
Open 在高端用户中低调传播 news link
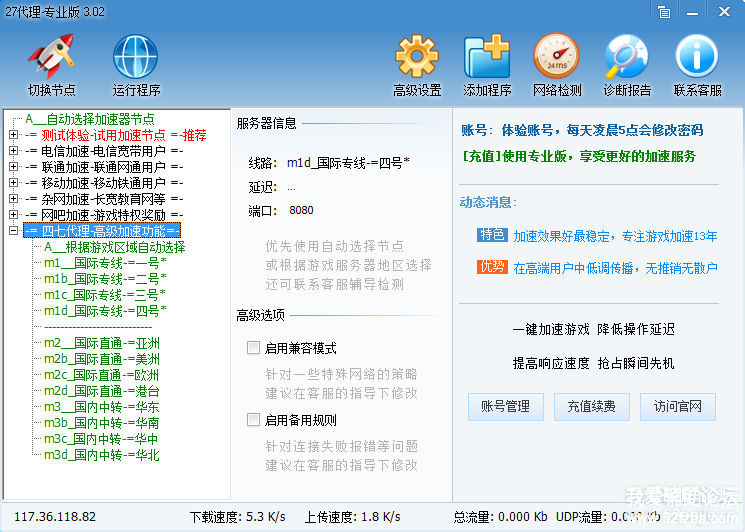tap(615, 268)
